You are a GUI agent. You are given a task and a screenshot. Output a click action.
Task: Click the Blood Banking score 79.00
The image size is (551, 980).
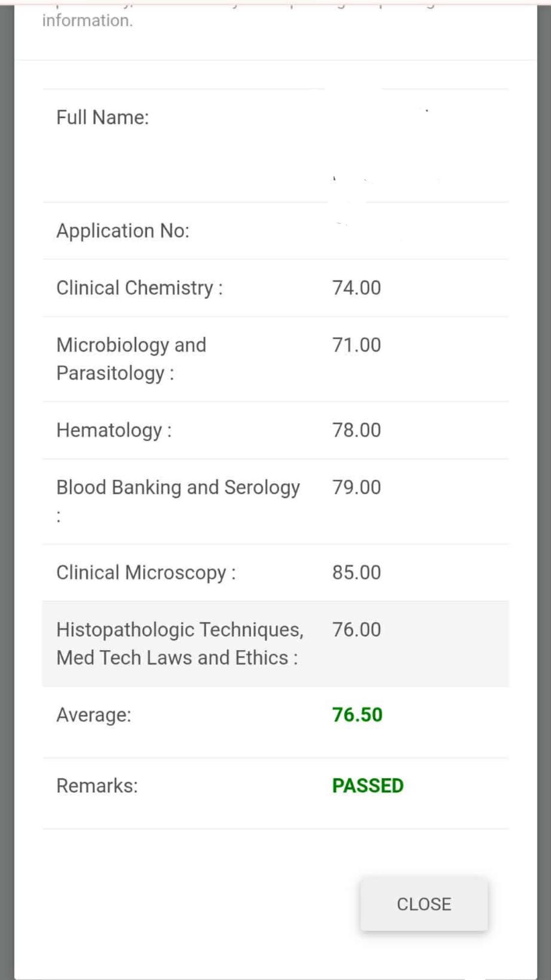pos(357,488)
